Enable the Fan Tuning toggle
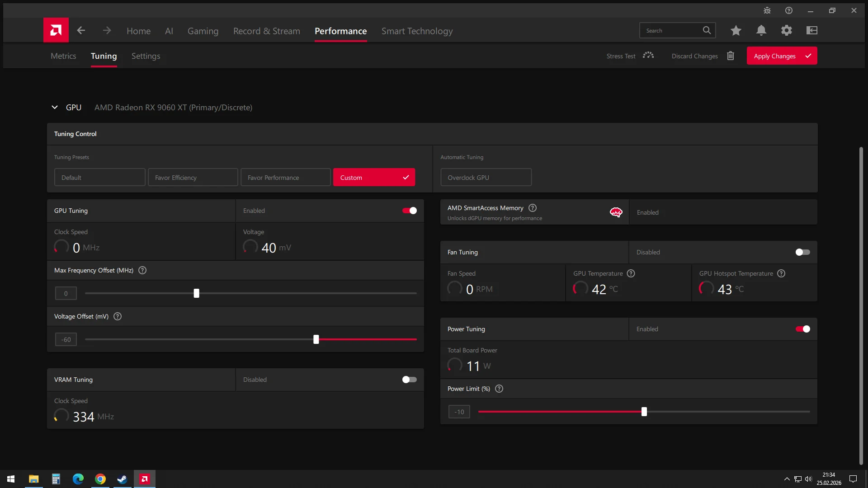The width and height of the screenshot is (868, 488). pyautogui.click(x=802, y=252)
